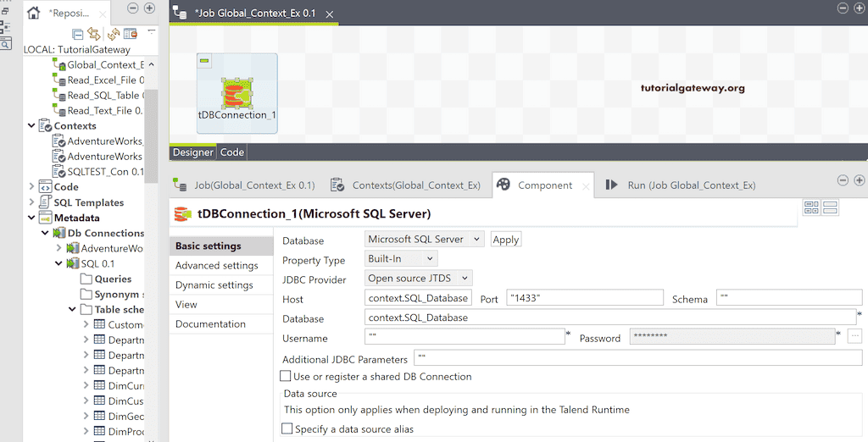Collapse the Contexts tree node
868x442 pixels.
[31, 126]
